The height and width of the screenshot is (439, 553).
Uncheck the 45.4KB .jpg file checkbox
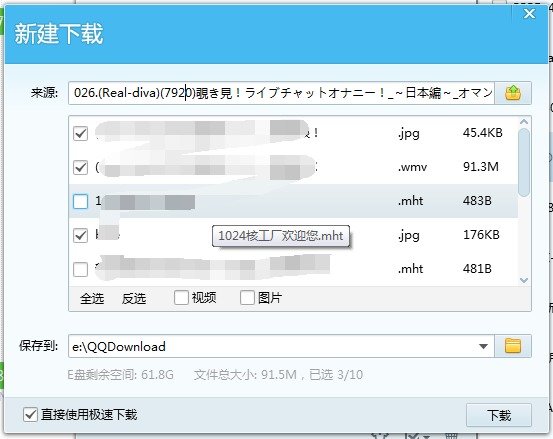coord(80,134)
